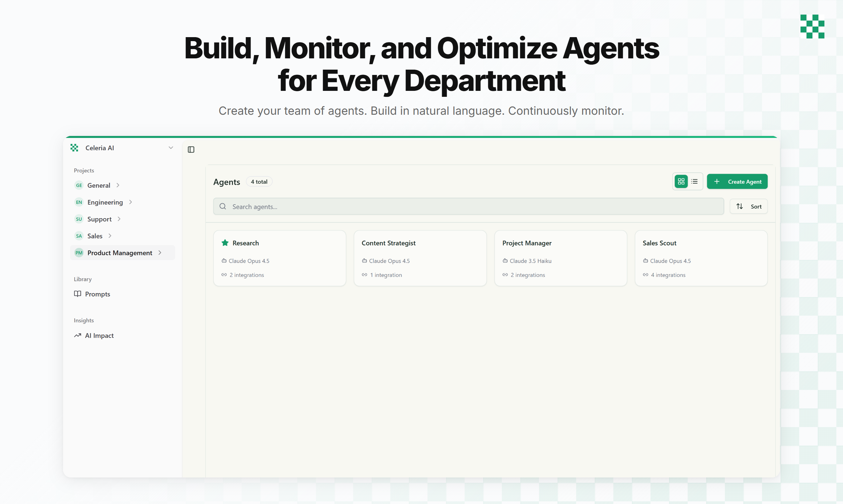Open the Celeria AI workspace dropdown
This screenshot has height=504, width=843.
point(171,148)
